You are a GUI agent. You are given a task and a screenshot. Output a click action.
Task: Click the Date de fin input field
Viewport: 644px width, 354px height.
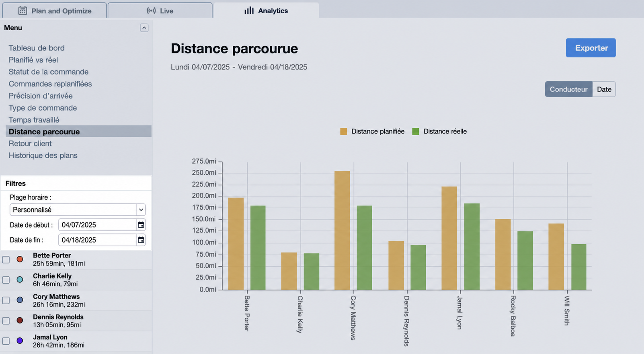(x=97, y=240)
